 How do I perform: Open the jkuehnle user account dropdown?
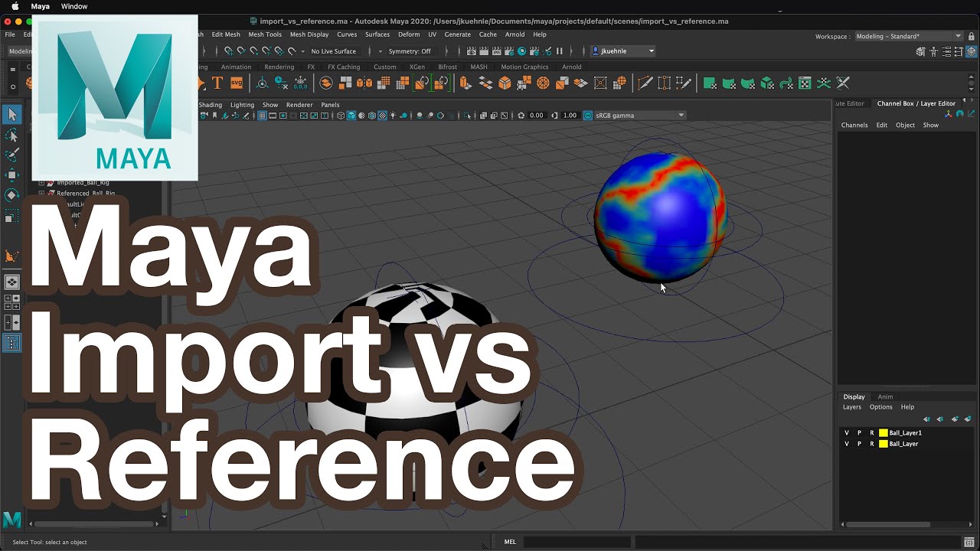(623, 51)
